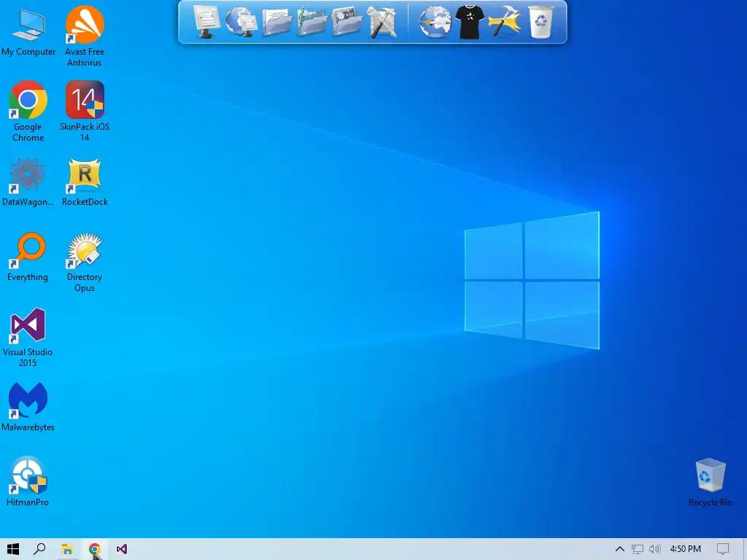The height and width of the screenshot is (560, 747).
Task: Open the pictures folder in RocketDock
Action: coord(347,23)
